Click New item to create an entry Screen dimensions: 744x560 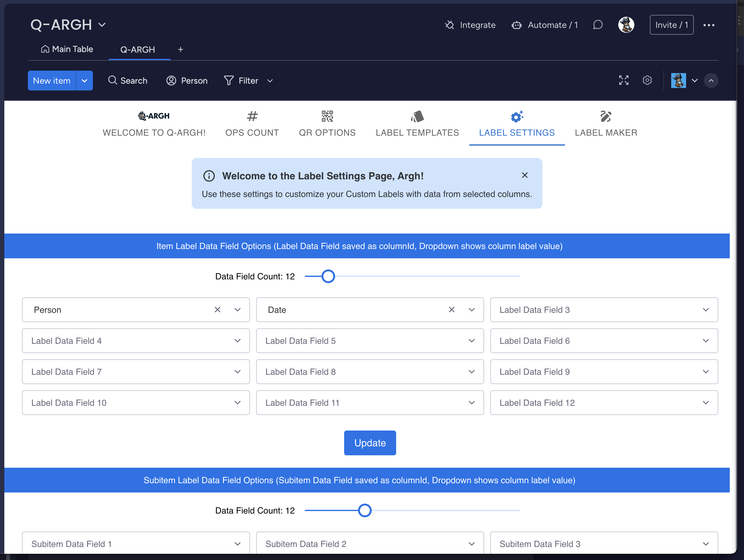(52, 81)
